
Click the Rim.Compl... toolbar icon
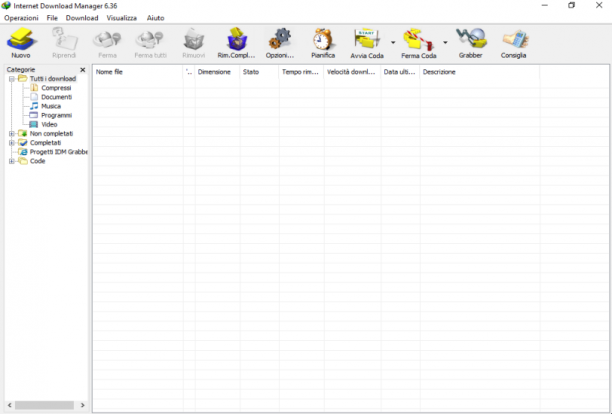[x=237, y=39]
